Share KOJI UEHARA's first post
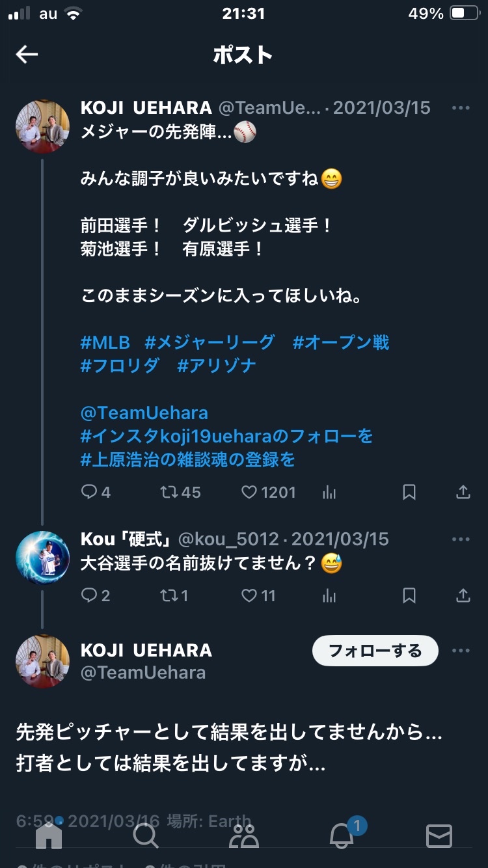This screenshot has height=868, width=488. tap(463, 493)
